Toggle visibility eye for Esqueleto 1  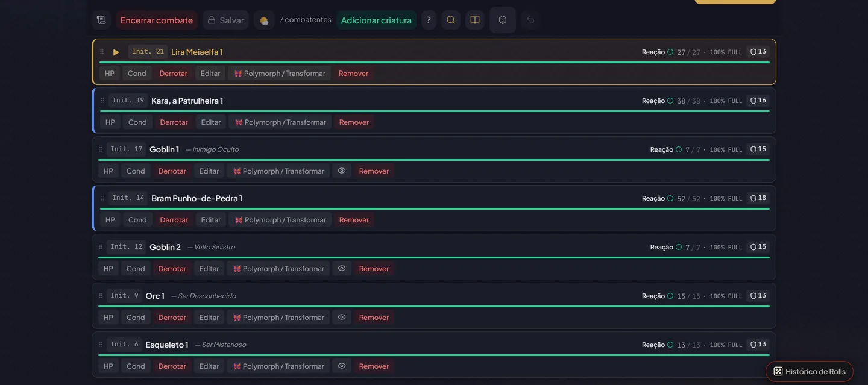342,366
